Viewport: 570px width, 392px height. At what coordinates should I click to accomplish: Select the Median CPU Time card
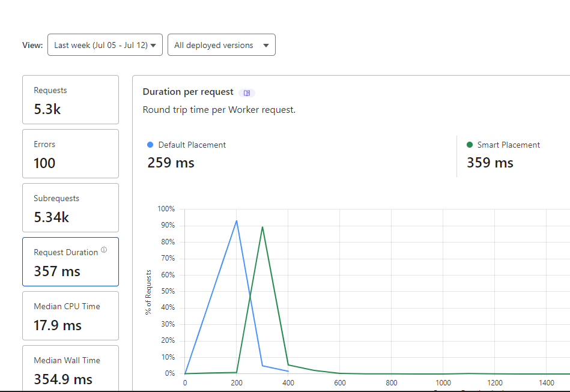pyautogui.click(x=70, y=316)
